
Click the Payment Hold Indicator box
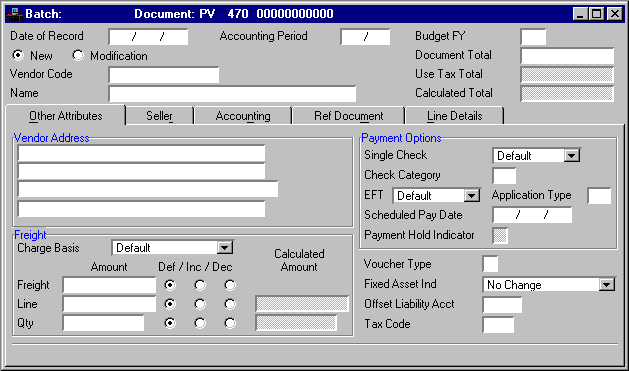point(500,235)
